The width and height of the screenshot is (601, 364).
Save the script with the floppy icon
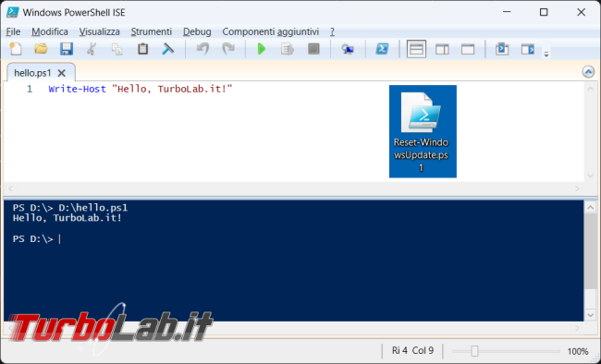[67, 49]
